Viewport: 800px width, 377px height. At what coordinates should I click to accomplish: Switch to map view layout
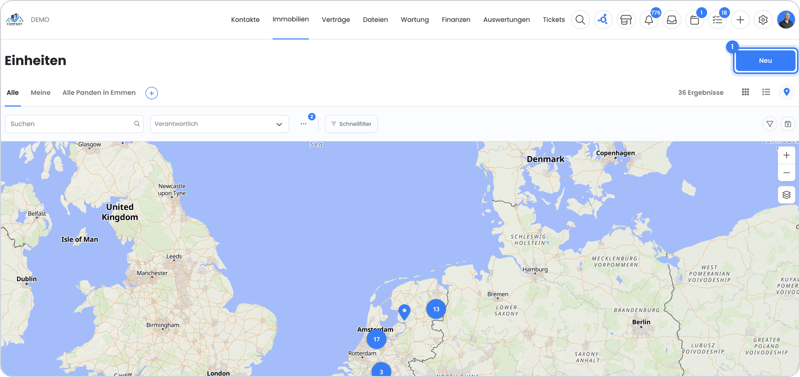pyautogui.click(x=787, y=92)
